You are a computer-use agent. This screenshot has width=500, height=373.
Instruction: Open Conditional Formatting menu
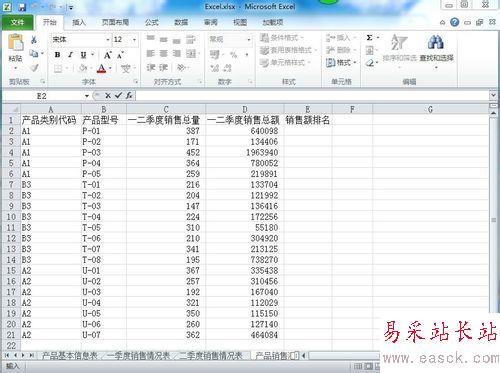click(282, 38)
